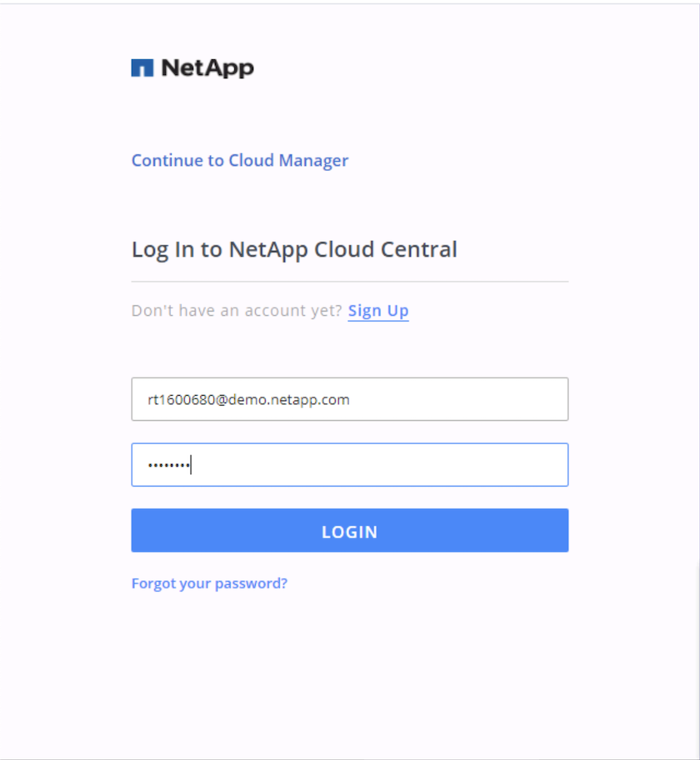The width and height of the screenshot is (700, 760).
Task: Click the divider line below the heading
Action: click(x=350, y=282)
